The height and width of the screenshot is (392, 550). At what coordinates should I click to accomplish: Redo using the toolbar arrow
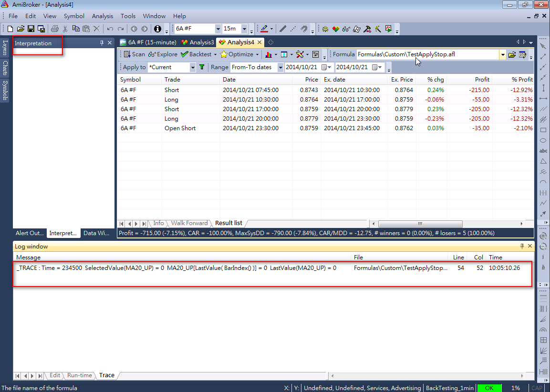[x=121, y=29]
